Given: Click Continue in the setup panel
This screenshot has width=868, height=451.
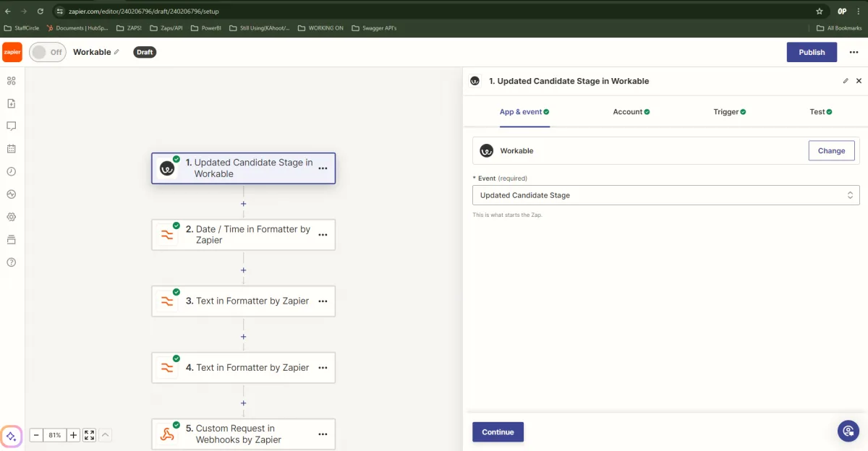Looking at the screenshot, I should tap(498, 432).
